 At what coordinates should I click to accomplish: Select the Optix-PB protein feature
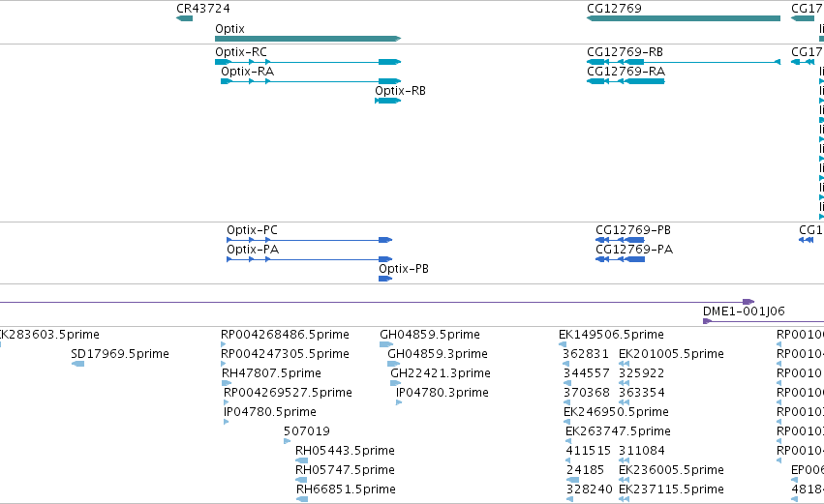[385, 279]
